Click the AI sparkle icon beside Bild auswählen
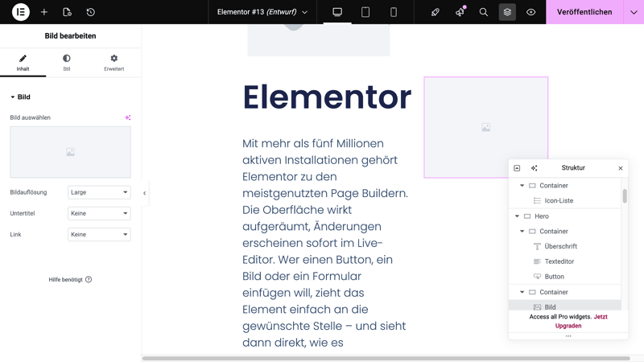Viewport: 644px width, 362px height. pyautogui.click(x=128, y=117)
